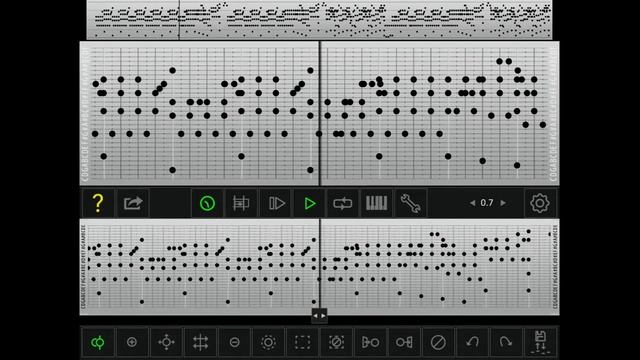Click the step-play icon with bar
This screenshot has width=640, height=360.
(276, 203)
